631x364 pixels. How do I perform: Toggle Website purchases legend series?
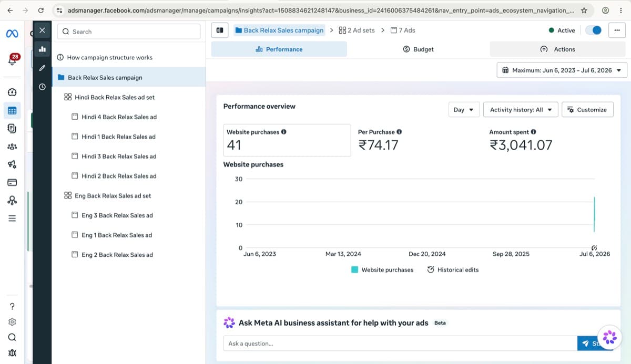pyautogui.click(x=382, y=269)
